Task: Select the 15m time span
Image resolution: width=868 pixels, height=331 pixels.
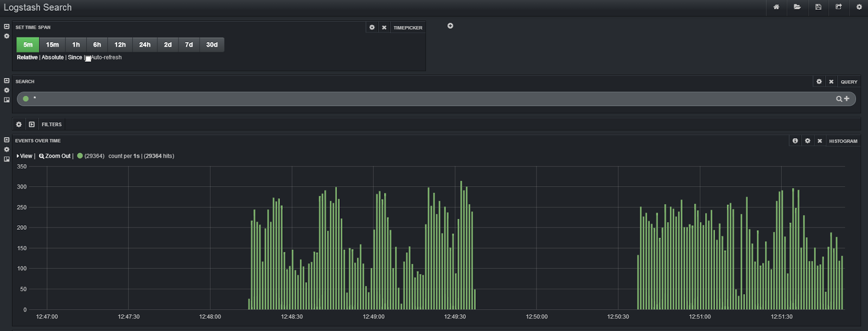Action: click(52, 44)
